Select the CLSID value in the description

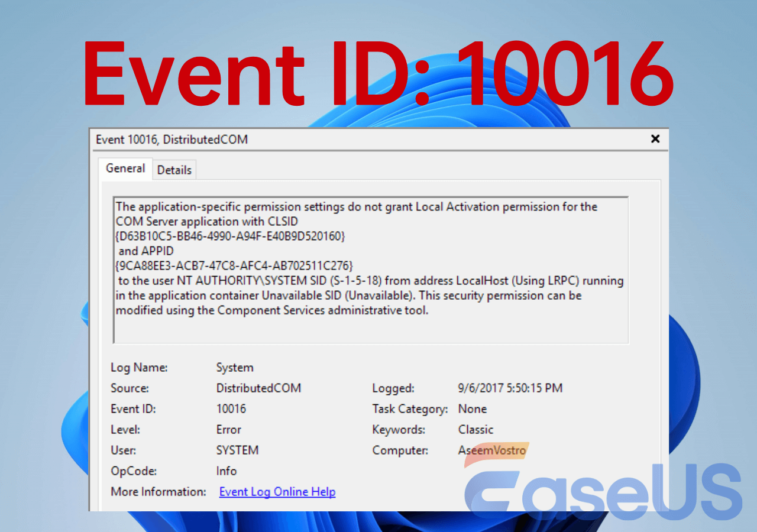[x=230, y=236]
